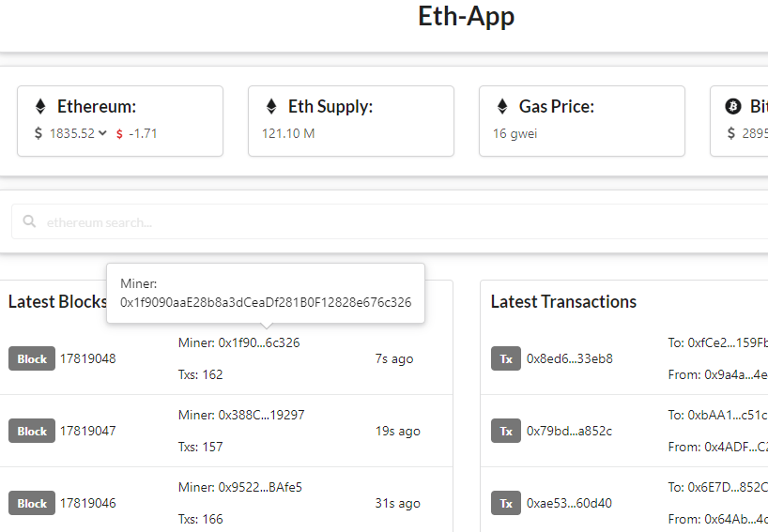
Task: Click the Bitcoin coin icon
Action: pos(733,106)
